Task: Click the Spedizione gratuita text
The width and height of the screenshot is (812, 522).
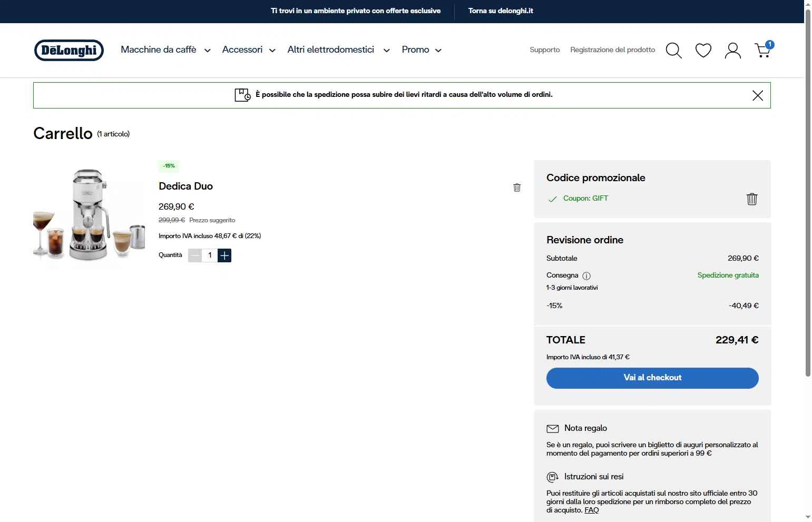Action: (x=728, y=275)
